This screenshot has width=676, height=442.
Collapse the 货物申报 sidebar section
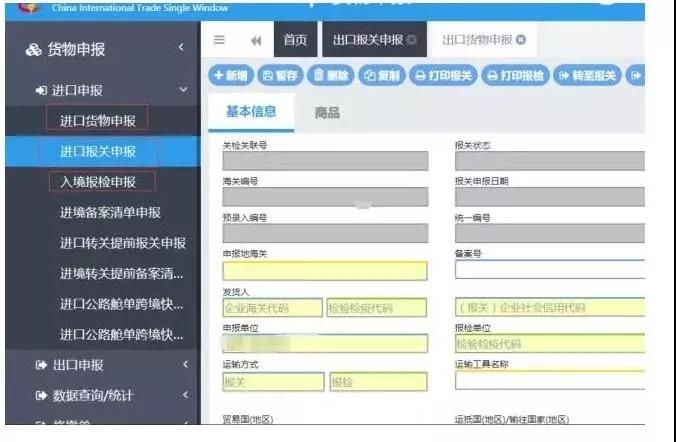(x=181, y=48)
